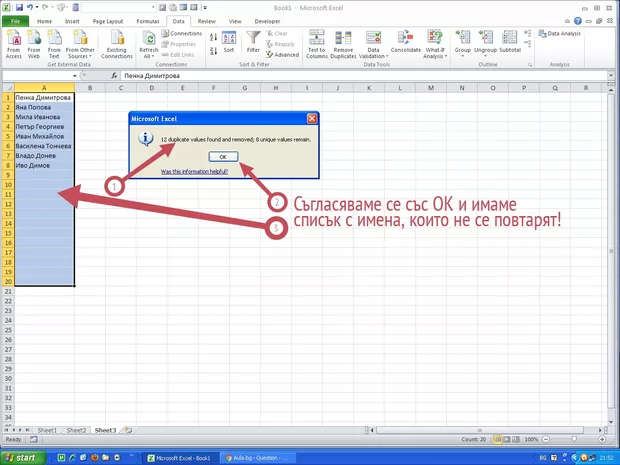Expand the Refresh All dropdown
This screenshot has width=620, height=465.
(148, 56)
